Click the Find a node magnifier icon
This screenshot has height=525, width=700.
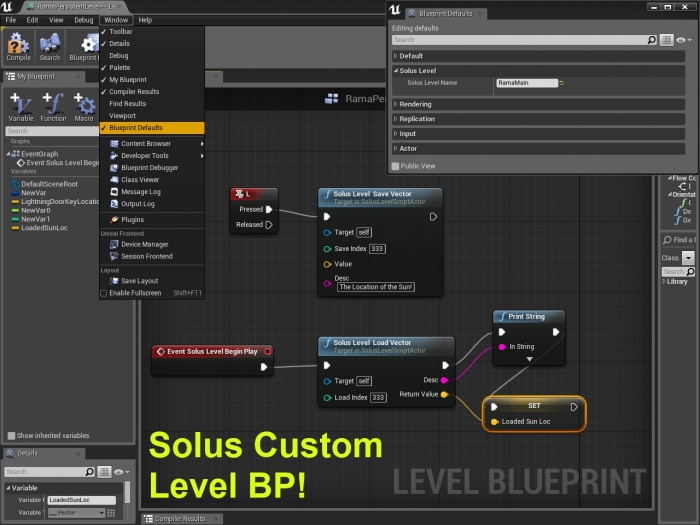[x=667, y=240]
